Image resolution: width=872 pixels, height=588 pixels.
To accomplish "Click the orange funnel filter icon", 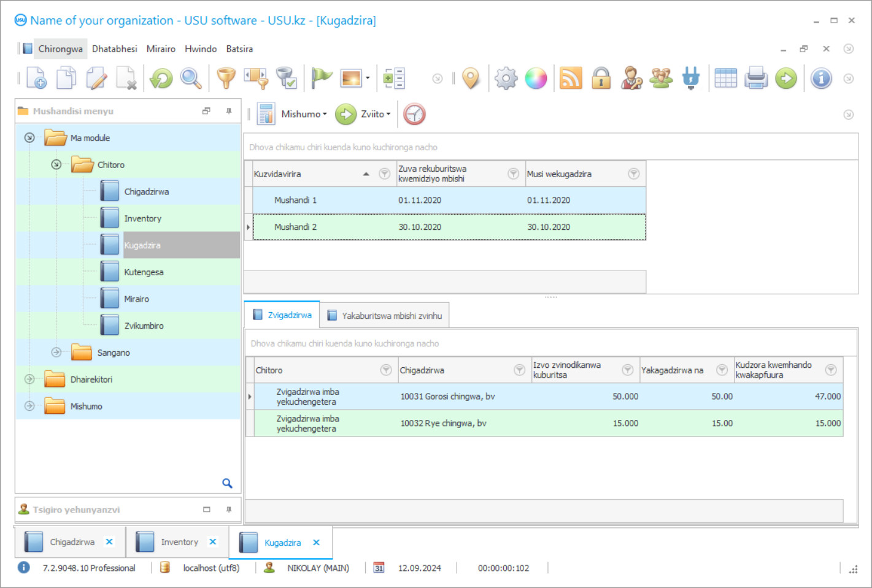I will pos(226,78).
